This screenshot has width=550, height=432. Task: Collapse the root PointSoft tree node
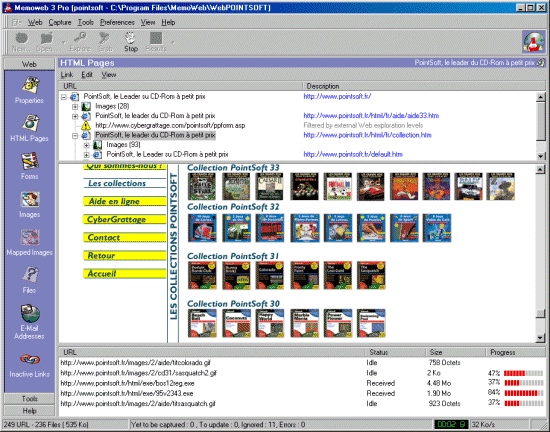tap(63, 97)
